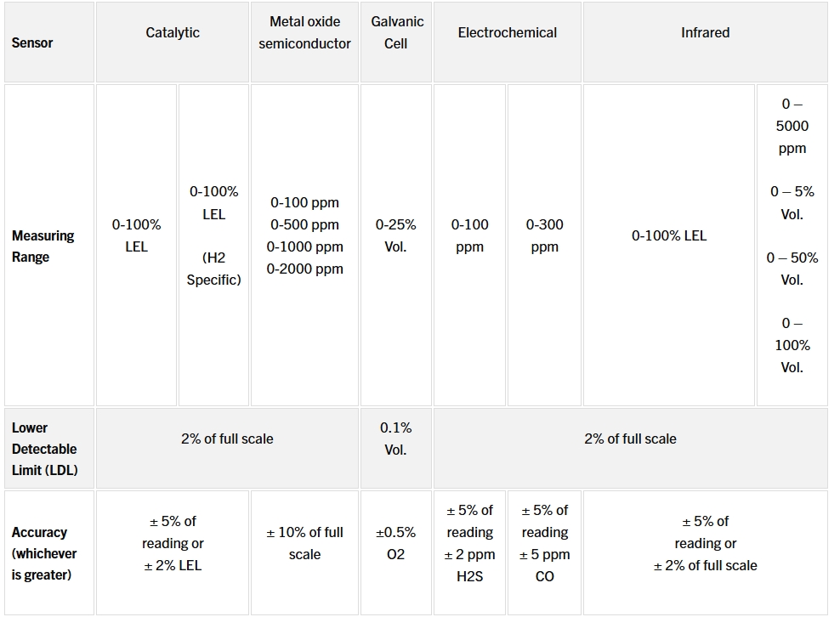Click the 0-25% Vol. cell
840x617 pixels.
(395, 235)
